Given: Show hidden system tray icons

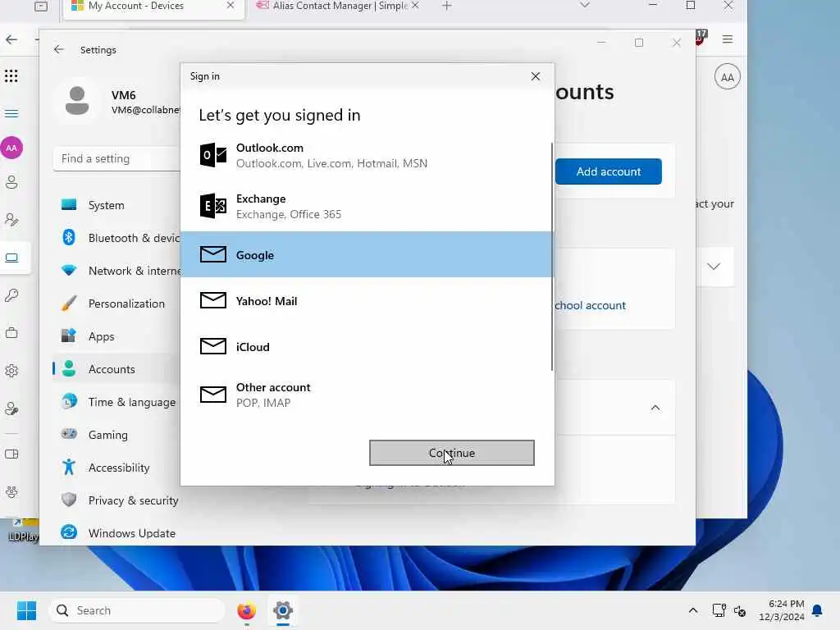Looking at the screenshot, I should click(x=692, y=610).
